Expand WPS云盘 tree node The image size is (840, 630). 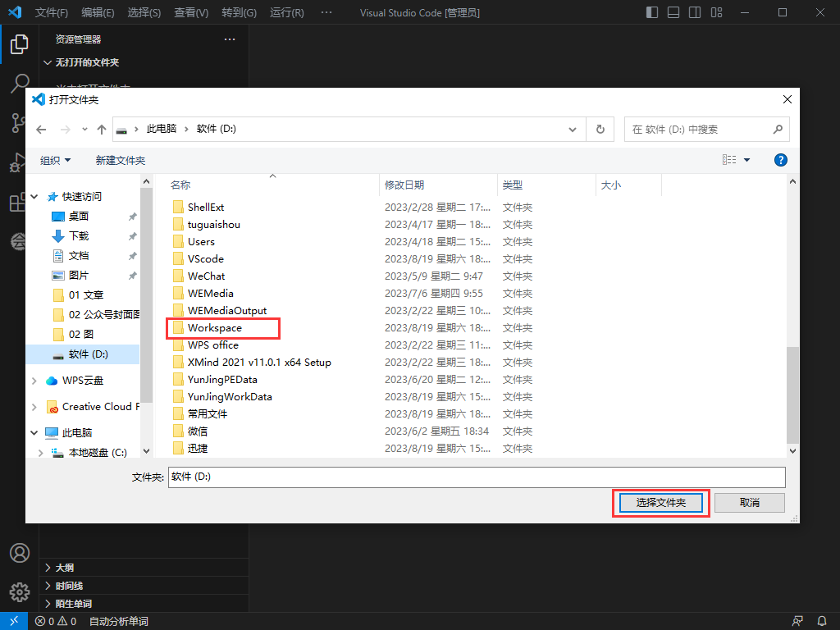34,381
